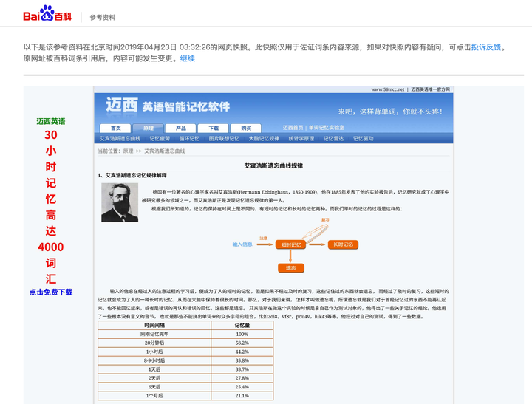Select the 记忆疲劳 submenu item
Image resolution: width=532 pixels, height=404 pixels.
pyautogui.click(x=160, y=138)
